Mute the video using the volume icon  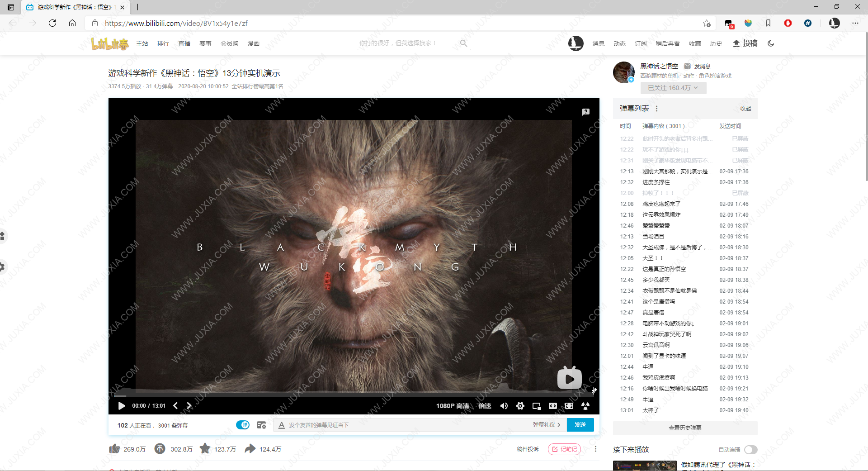504,406
